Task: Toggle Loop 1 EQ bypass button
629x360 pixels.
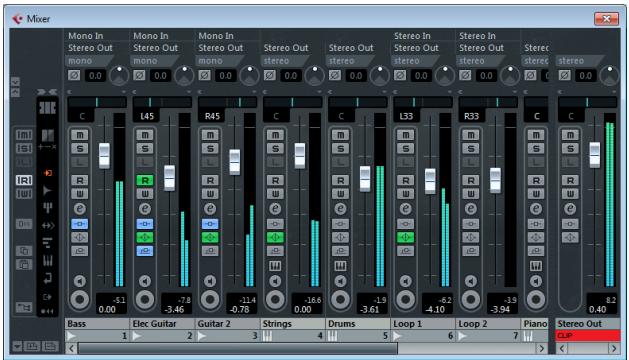Action: (x=406, y=238)
